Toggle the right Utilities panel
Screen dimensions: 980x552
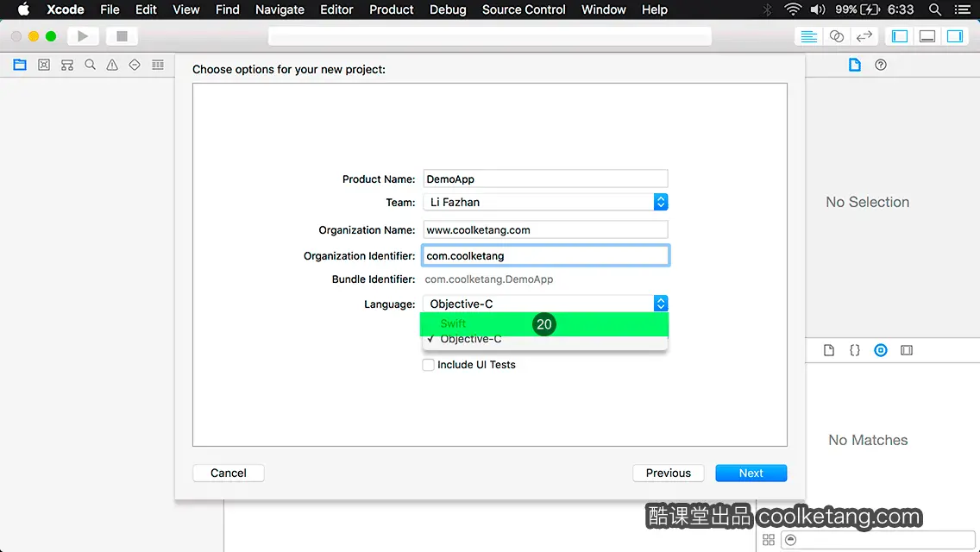[x=954, y=36]
